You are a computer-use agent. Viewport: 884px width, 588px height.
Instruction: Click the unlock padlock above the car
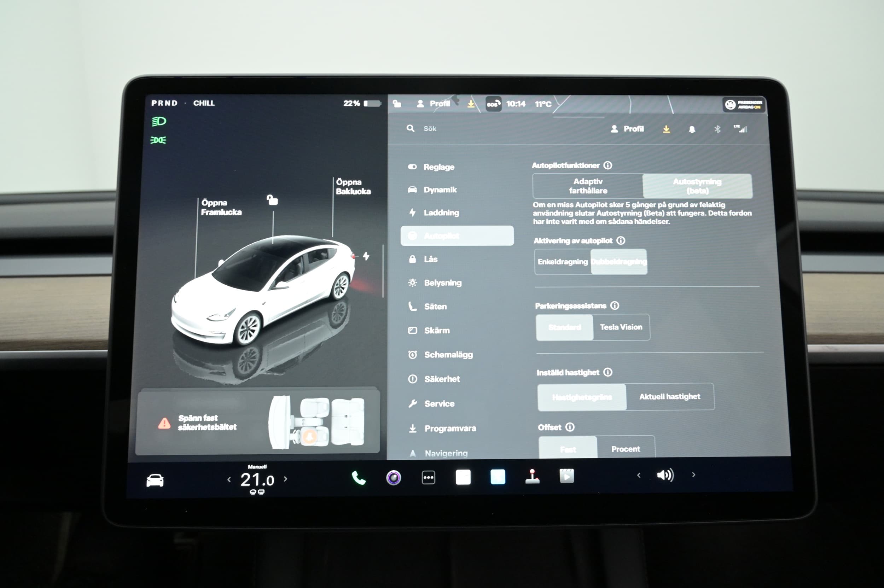(272, 200)
